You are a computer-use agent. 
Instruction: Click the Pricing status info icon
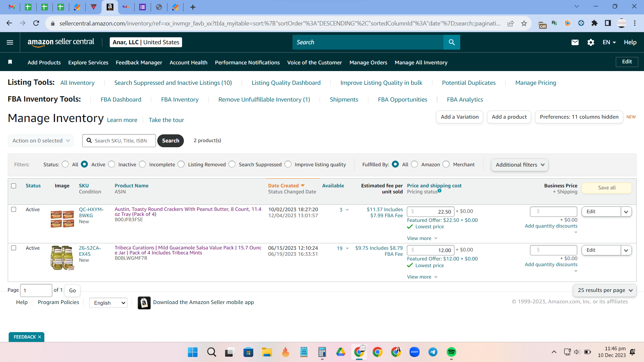[439, 191]
